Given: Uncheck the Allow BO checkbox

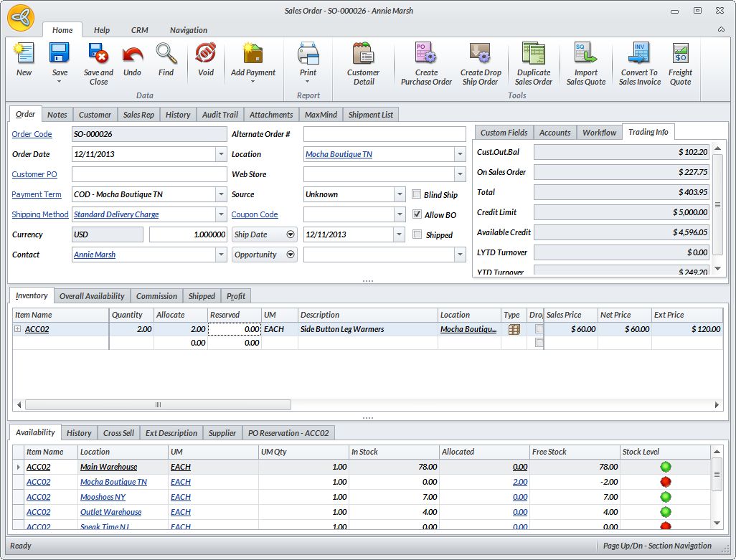Looking at the screenshot, I should (417, 214).
